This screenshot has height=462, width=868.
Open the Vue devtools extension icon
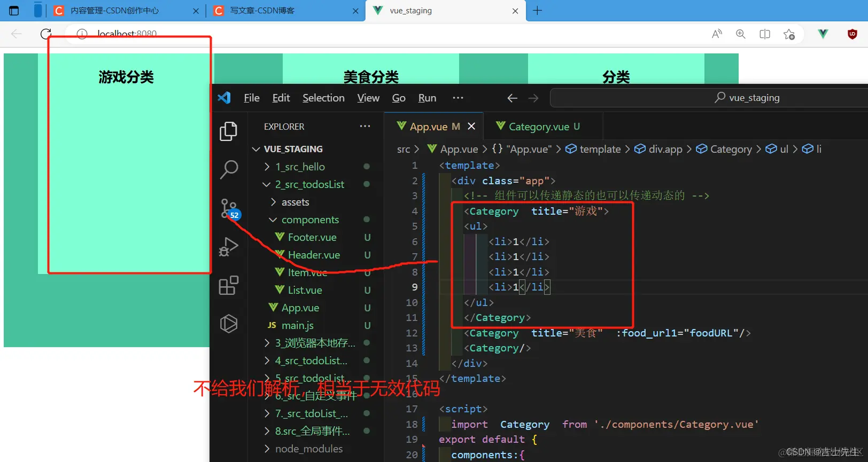823,34
